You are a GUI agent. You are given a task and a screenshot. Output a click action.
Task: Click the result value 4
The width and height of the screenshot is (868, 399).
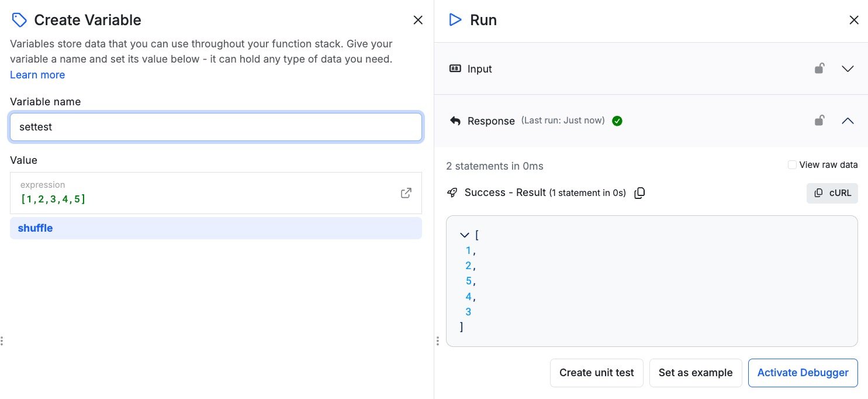point(469,297)
